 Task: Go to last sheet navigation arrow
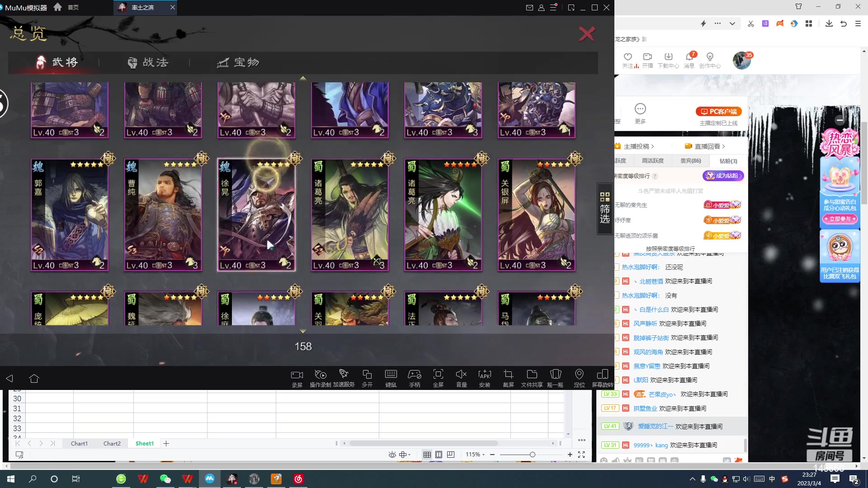click(53, 443)
